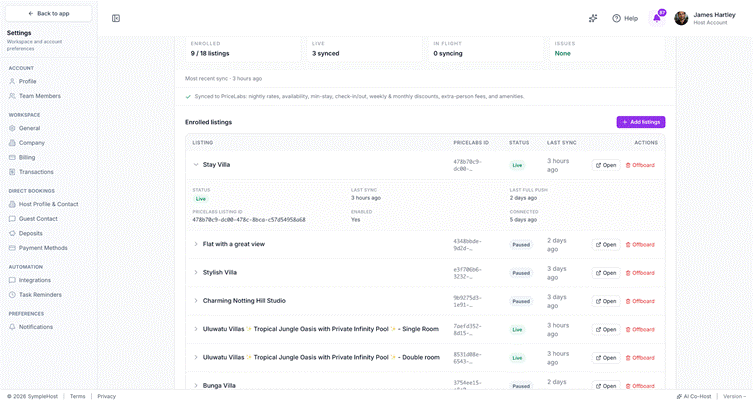Click "9 / 18 listings" enrolled stat
The width and height of the screenshot is (753, 403).
pos(210,53)
